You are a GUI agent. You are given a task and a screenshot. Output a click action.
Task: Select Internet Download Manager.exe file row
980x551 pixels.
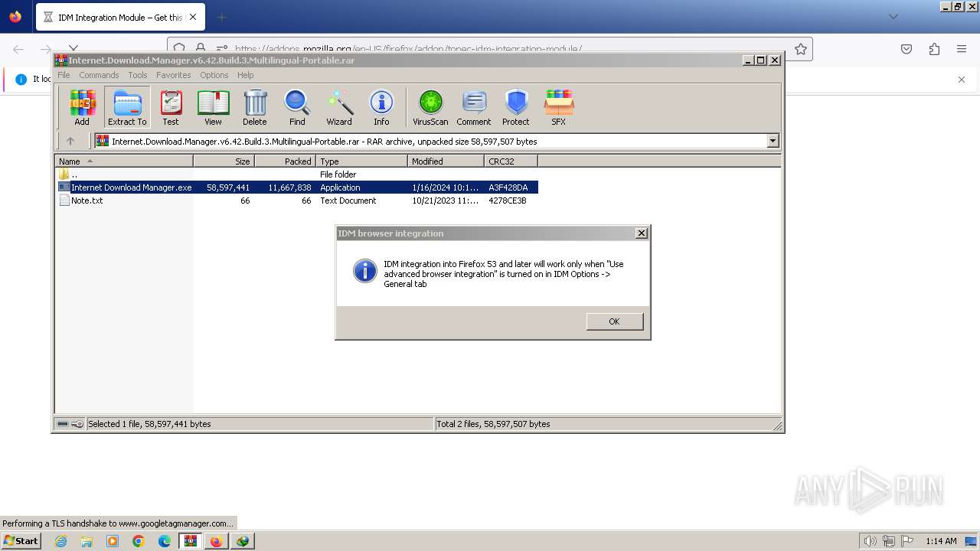(296, 187)
